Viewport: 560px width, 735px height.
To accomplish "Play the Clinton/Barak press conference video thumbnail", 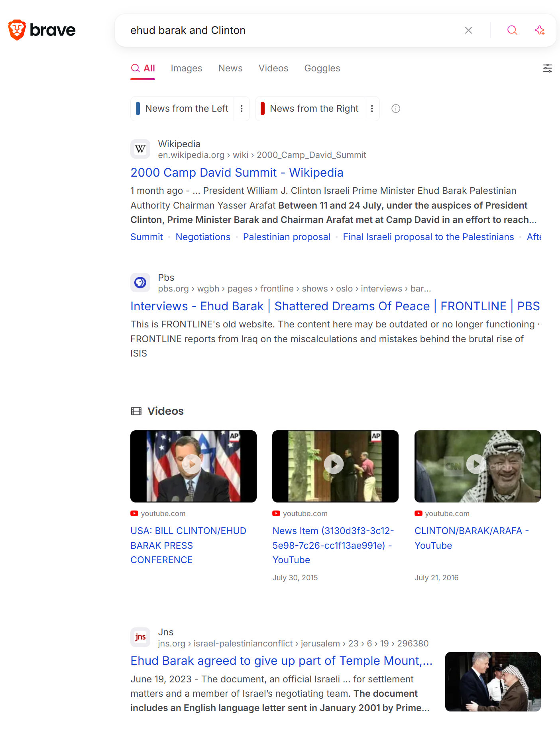I will pos(193,466).
